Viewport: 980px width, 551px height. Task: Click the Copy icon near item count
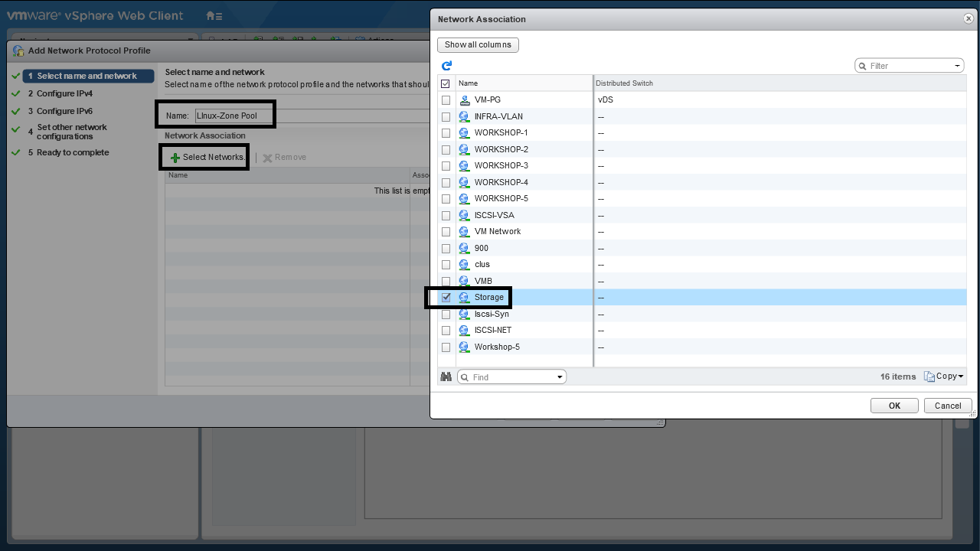tap(929, 377)
